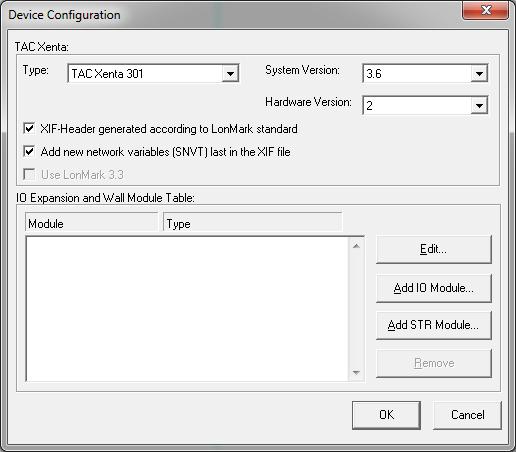Click the module table scroll up arrow
This screenshot has width=516, height=452.
pyautogui.click(x=356, y=246)
